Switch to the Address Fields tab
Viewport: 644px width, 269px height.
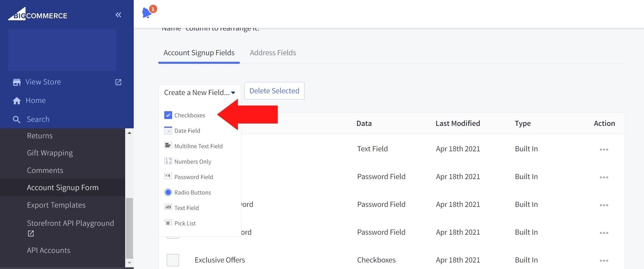coord(273,53)
